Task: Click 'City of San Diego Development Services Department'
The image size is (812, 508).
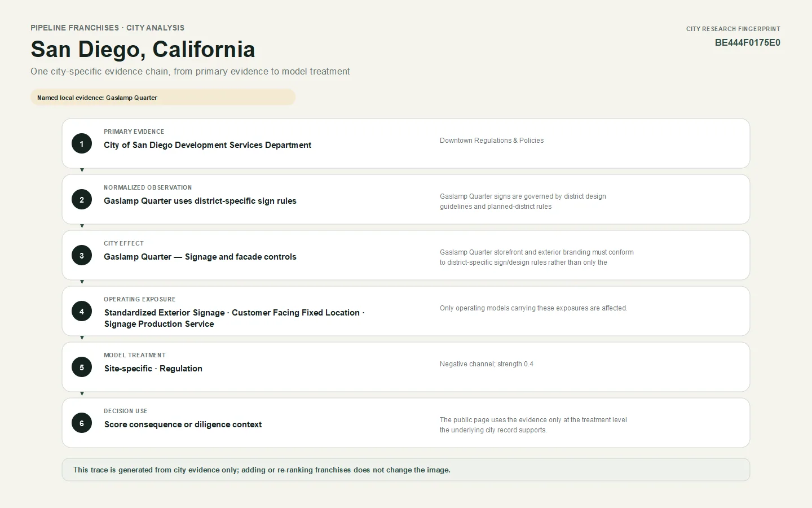Action: pyautogui.click(x=208, y=145)
